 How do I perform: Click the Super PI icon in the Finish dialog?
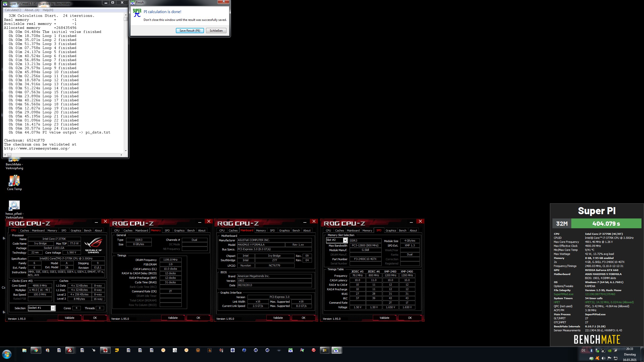[137, 13]
